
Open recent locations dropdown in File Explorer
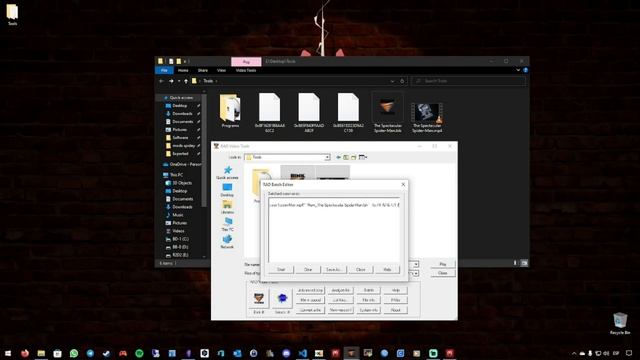tap(179, 81)
